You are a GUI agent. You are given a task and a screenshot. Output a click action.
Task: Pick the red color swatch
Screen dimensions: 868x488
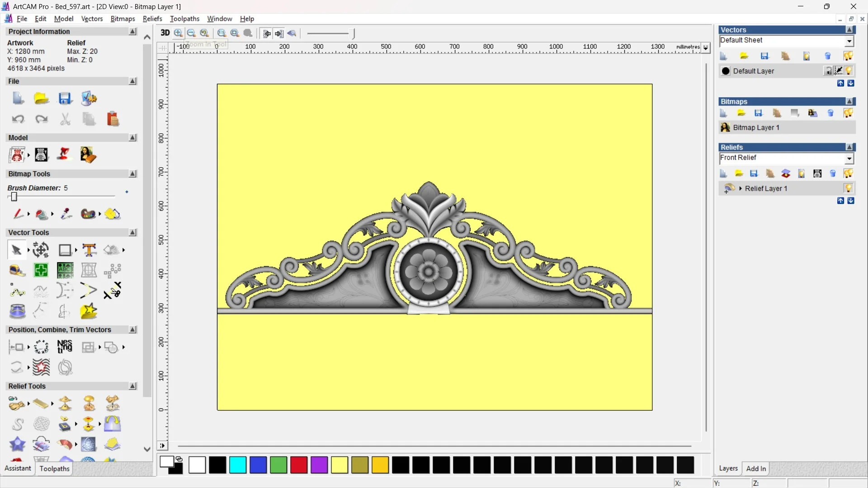point(298,465)
